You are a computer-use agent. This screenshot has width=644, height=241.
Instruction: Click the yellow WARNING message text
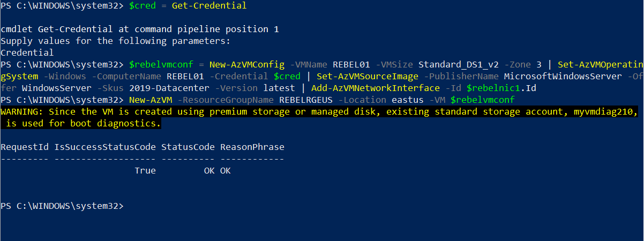point(320,117)
